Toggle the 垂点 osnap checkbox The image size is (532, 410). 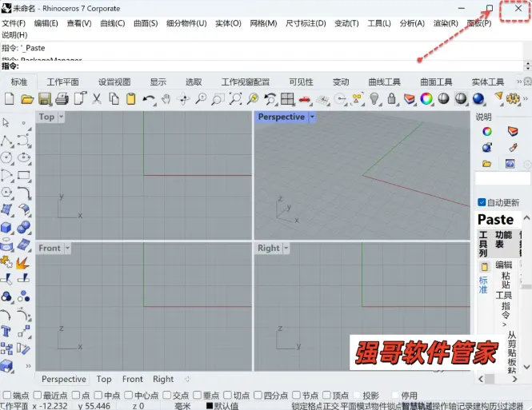197,395
